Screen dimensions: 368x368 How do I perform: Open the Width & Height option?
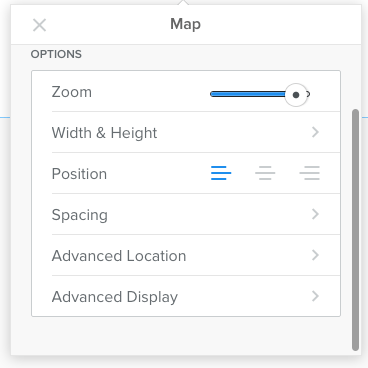click(x=196, y=132)
